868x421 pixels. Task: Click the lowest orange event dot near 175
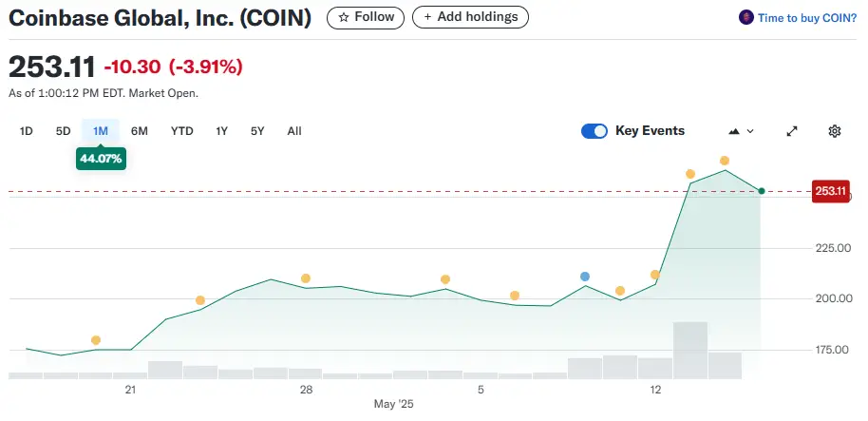tap(96, 340)
